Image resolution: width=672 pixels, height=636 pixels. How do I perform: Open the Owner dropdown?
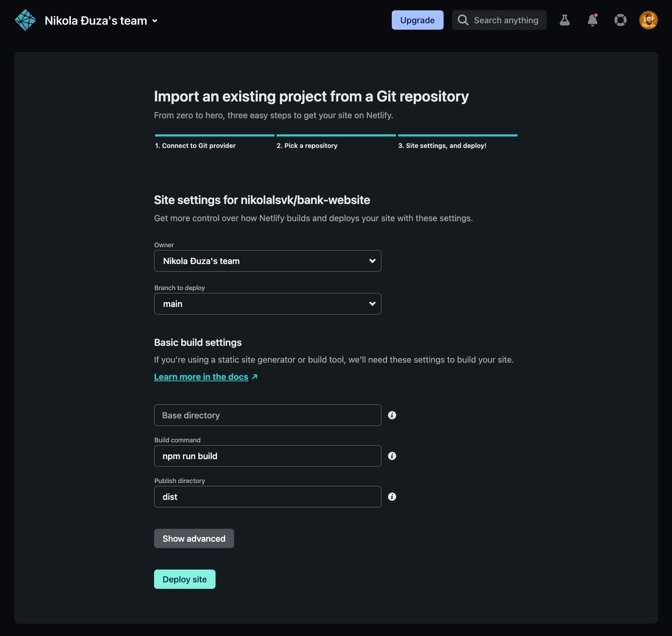pos(267,261)
